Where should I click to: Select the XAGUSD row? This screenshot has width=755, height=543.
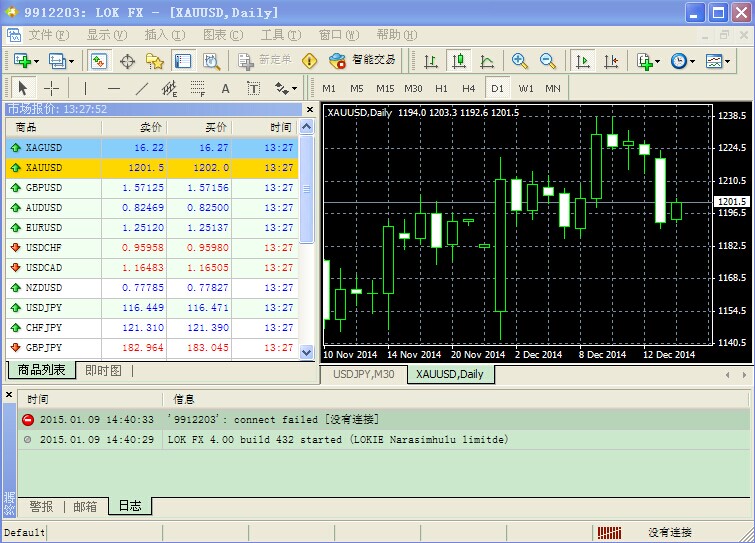click(x=152, y=148)
